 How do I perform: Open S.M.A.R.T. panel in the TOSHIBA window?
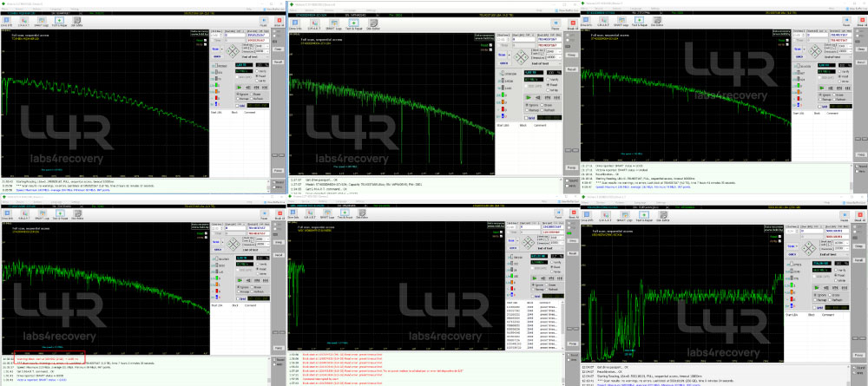pos(24,21)
